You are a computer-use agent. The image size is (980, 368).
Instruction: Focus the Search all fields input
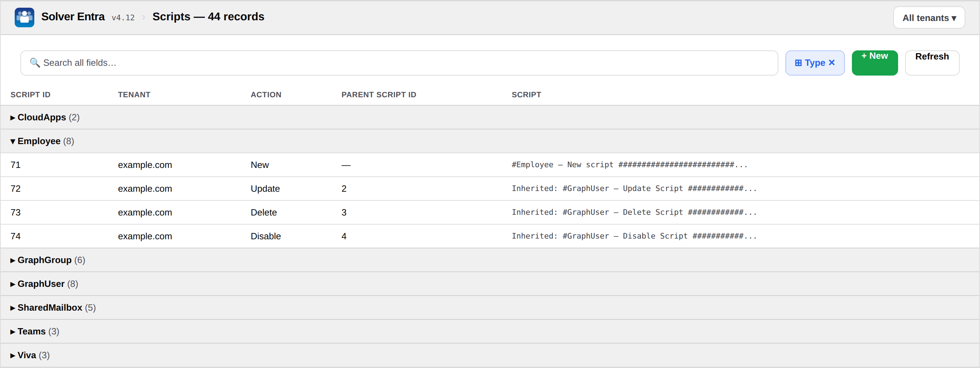click(399, 63)
